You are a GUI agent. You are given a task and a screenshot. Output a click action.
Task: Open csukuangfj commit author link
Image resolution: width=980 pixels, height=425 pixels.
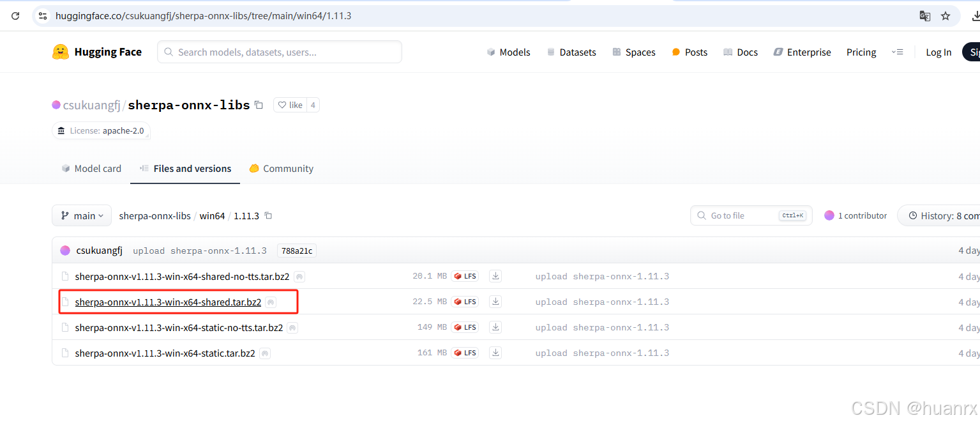click(x=100, y=251)
